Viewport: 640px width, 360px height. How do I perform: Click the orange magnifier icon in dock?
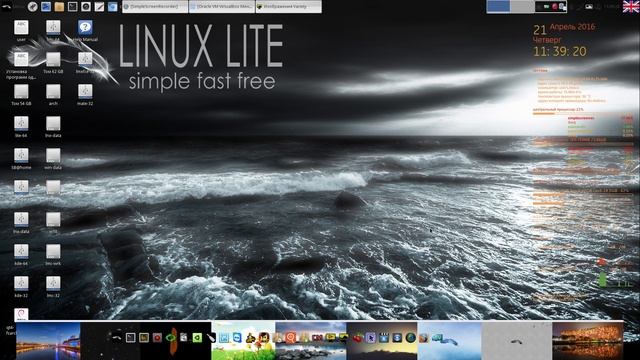(x=290, y=338)
